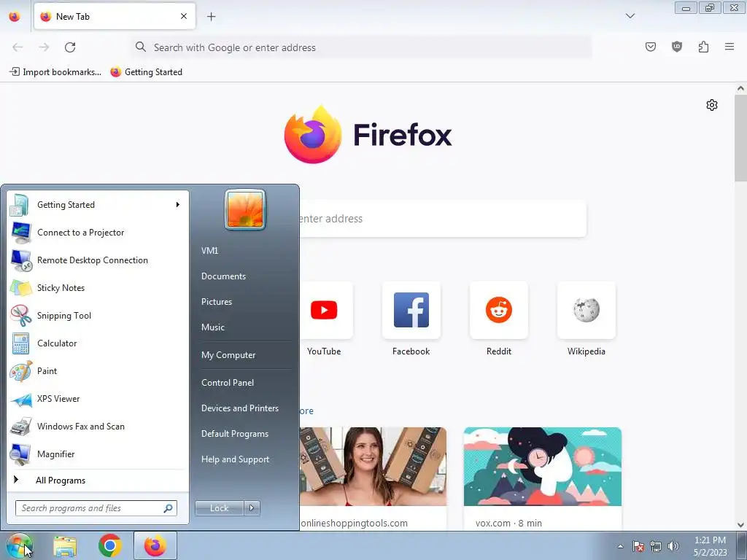The width and height of the screenshot is (747, 560).
Task: Open My Computer
Action: click(228, 355)
